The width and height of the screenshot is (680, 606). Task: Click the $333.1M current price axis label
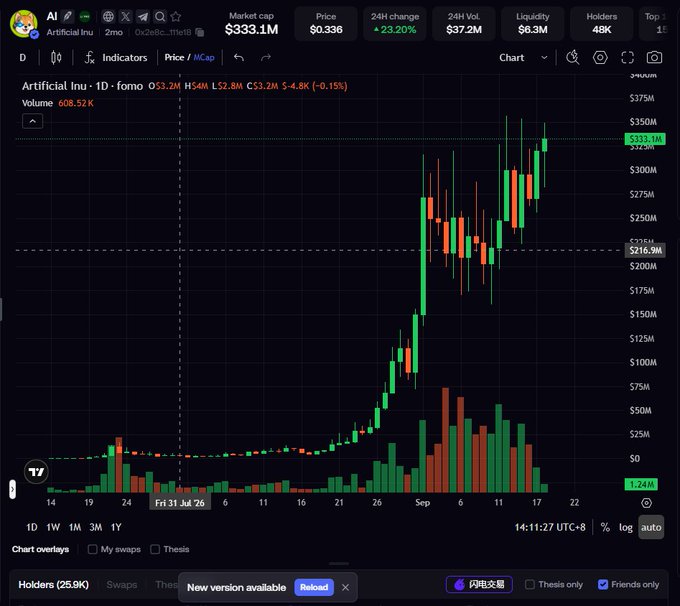click(645, 139)
